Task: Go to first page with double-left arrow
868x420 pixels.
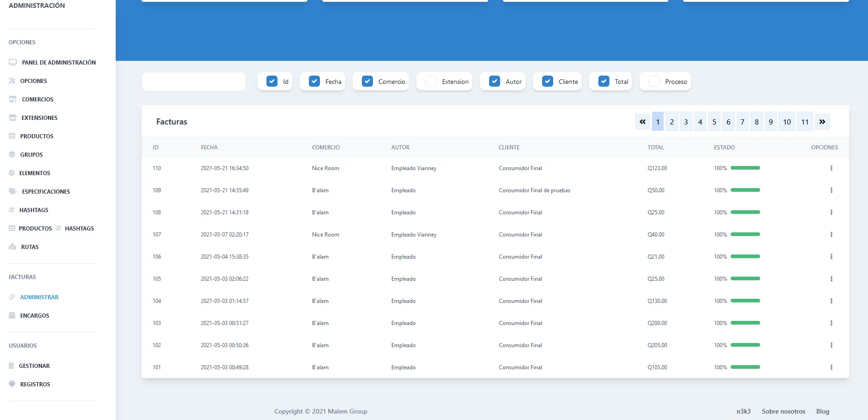Action: click(643, 122)
